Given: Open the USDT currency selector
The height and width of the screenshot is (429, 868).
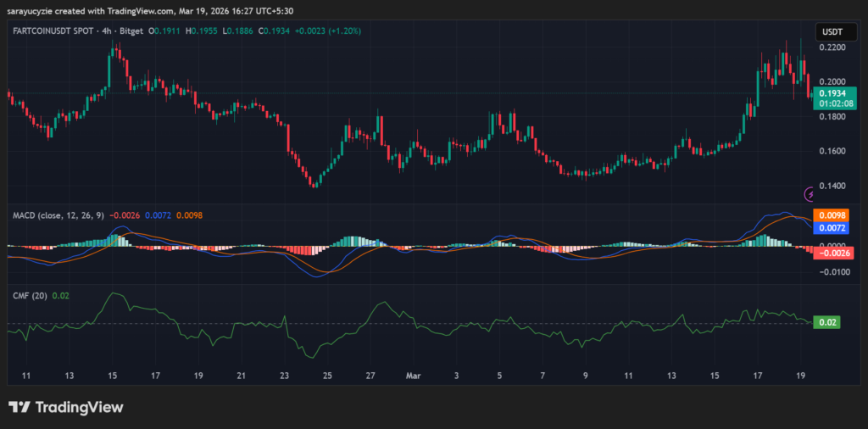Looking at the screenshot, I should click(829, 32).
